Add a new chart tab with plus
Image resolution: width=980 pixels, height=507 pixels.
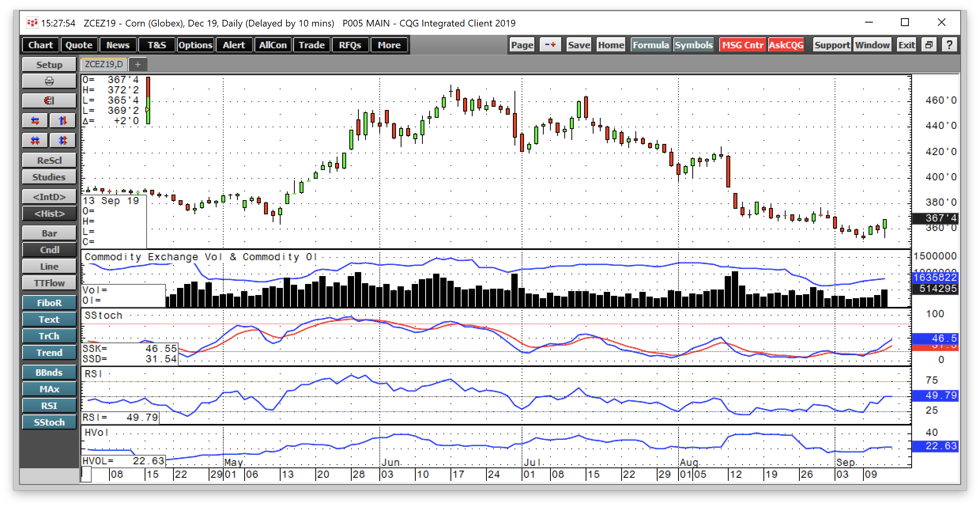(x=138, y=64)
